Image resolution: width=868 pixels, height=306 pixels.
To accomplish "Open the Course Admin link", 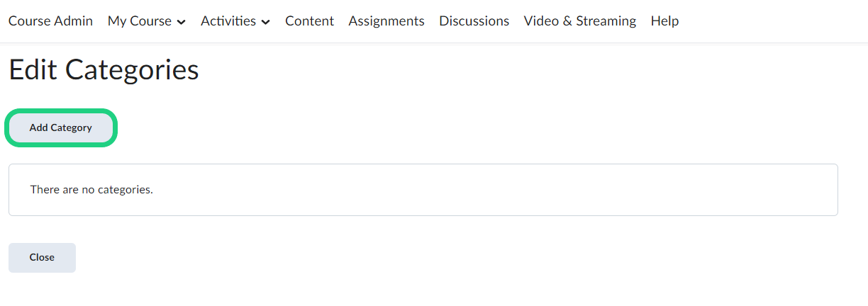I will (50, 21).
